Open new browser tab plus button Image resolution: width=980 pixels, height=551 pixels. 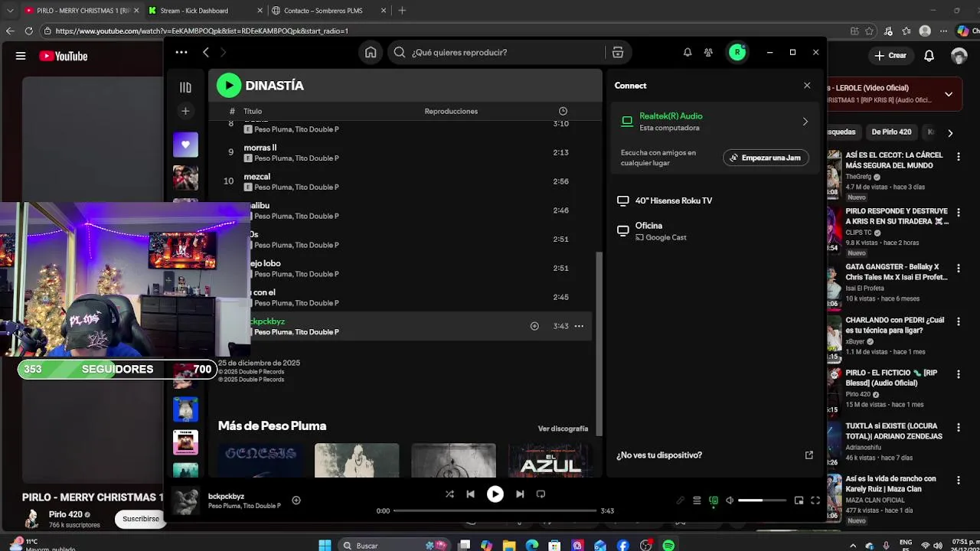402,11
